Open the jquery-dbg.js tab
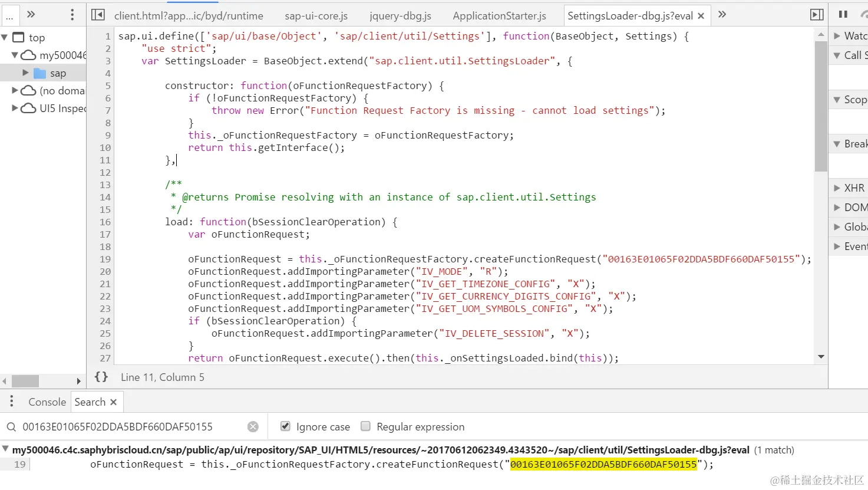Screen dimensions: 868x490 (x=400, y=16)
